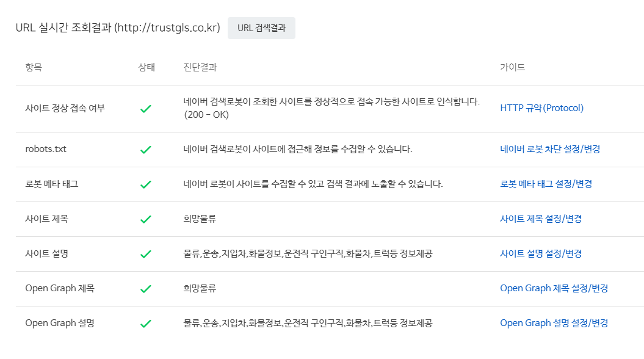This screenshot has width=644, height=359.
Task: Click green checkmark beside 로봇 메타 태그
Action: [146, 184]
